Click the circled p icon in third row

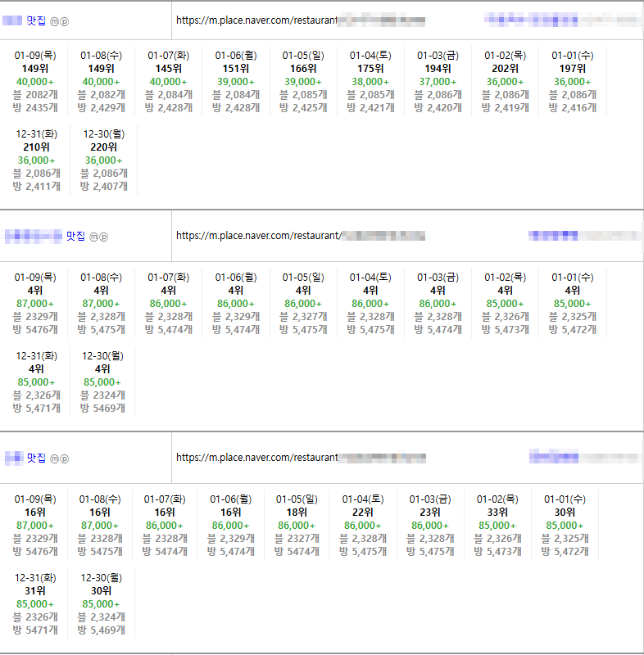[65, 458]
